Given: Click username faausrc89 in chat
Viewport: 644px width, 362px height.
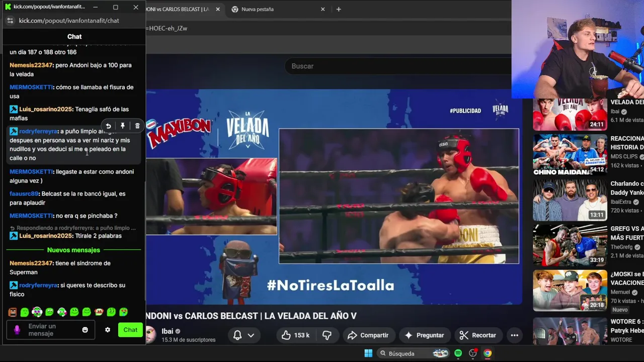Looking at the screenshot, I should tap(24, 194).
